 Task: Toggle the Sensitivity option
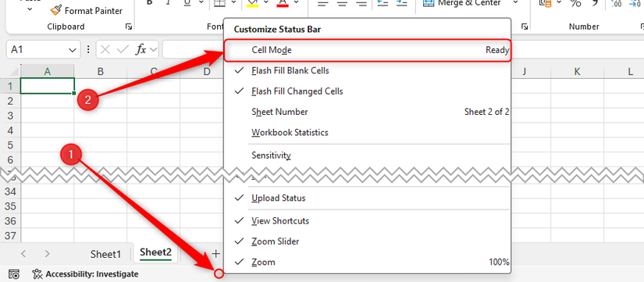point(367,155)
